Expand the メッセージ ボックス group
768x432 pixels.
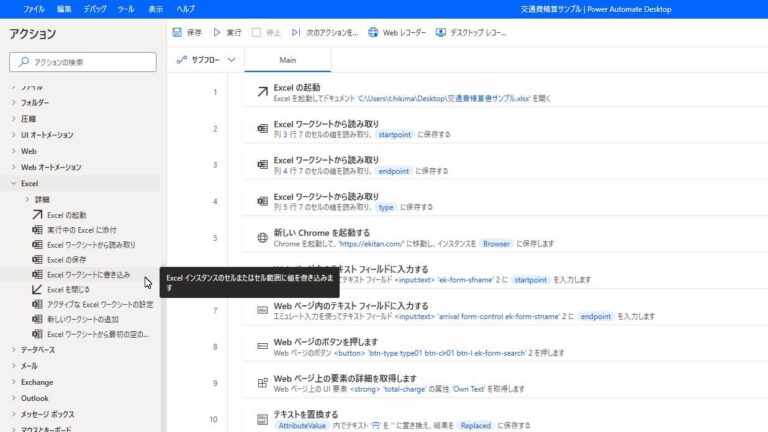point(14,414)
